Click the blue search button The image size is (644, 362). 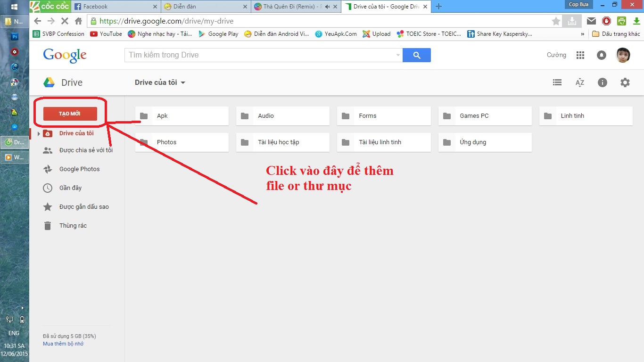point(416,55)
